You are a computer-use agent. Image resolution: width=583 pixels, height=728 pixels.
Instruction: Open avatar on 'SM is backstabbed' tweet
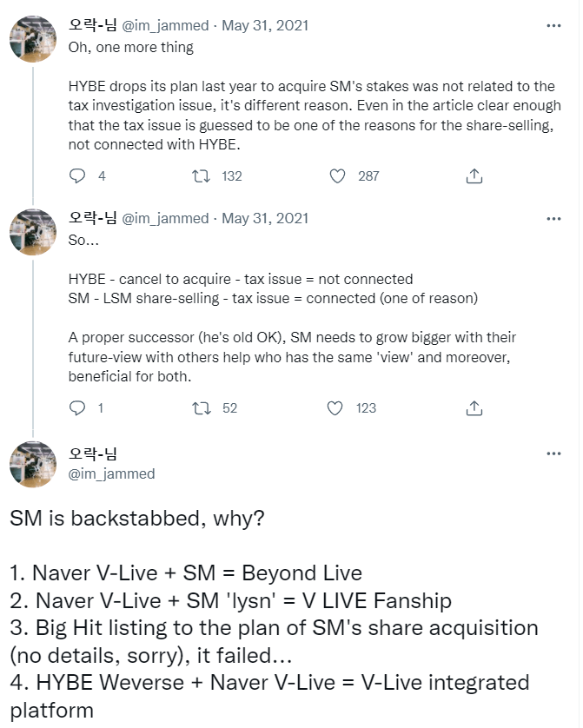[33, 464]
